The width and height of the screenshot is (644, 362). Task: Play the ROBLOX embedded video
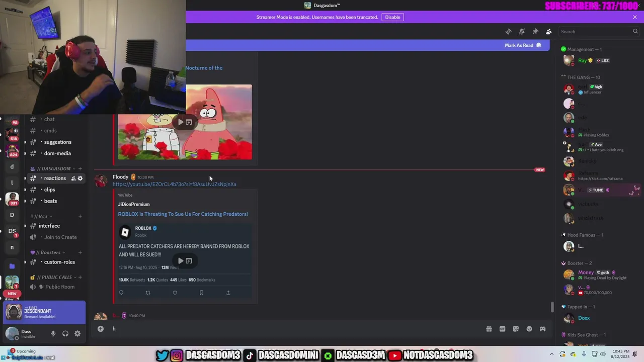(181, 261)
